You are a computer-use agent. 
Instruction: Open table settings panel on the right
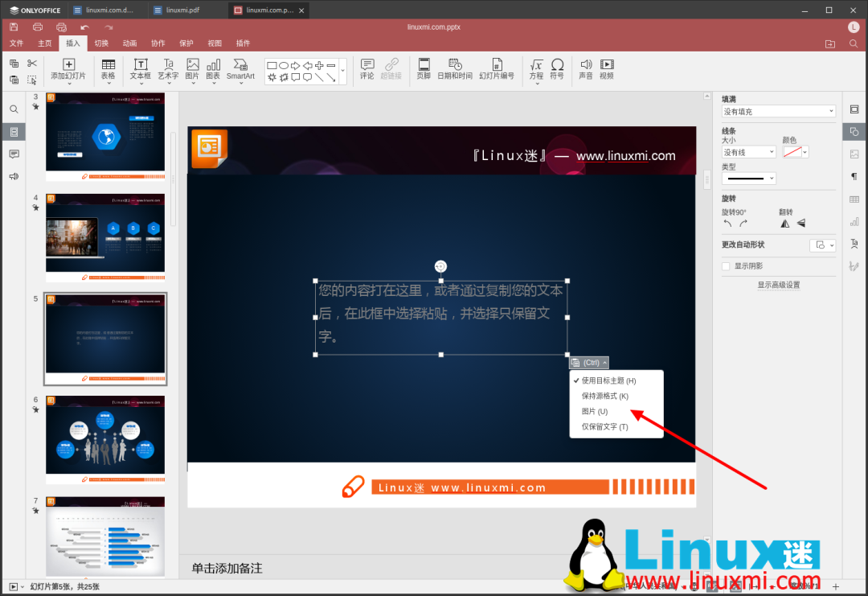point(854,199)
